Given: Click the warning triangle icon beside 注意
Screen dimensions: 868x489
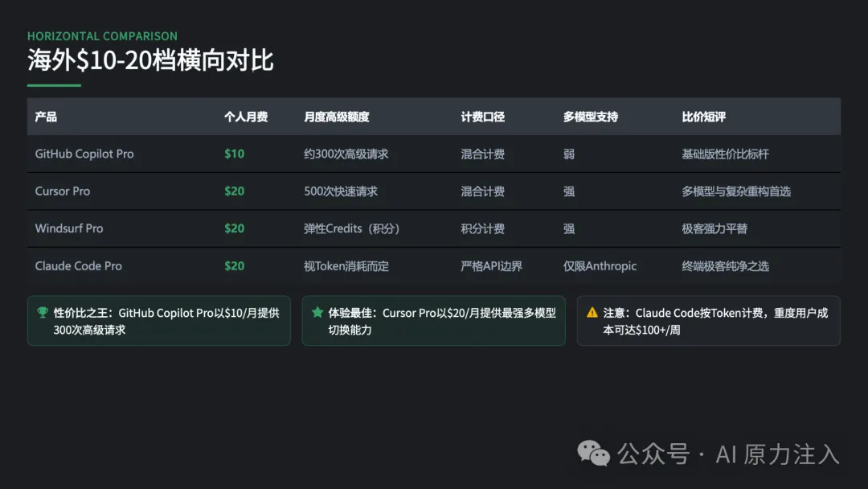Looking at the screenshot, I should (x=592, y=313).
